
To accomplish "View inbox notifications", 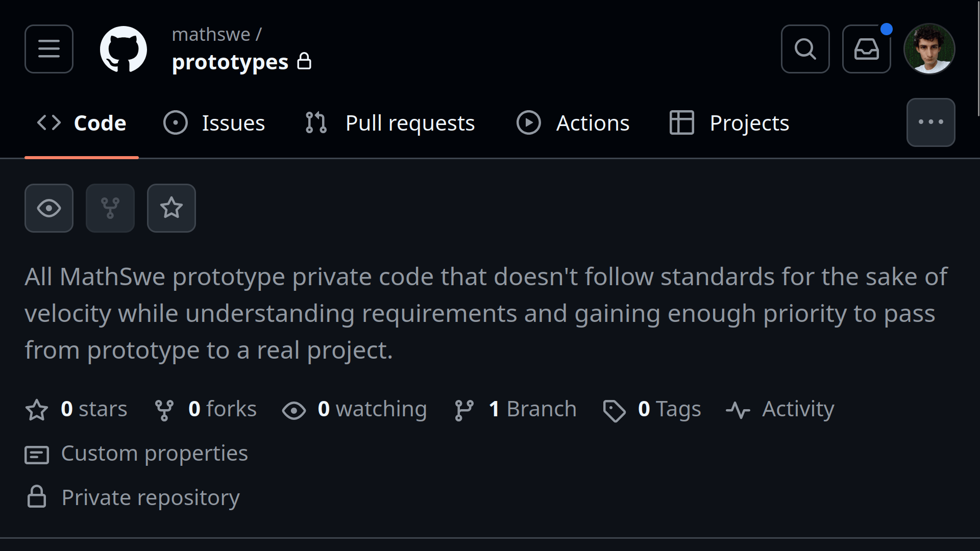I will coord(867,49).
